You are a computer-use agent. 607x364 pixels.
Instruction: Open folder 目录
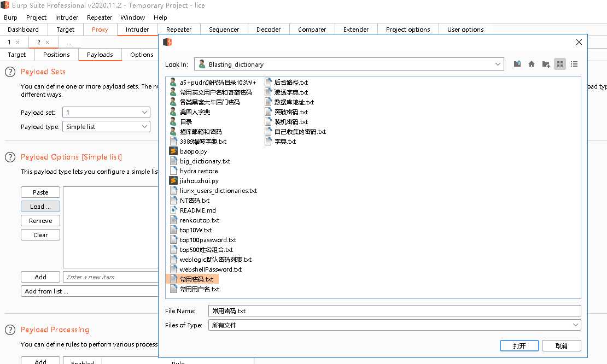coord(181,122)
